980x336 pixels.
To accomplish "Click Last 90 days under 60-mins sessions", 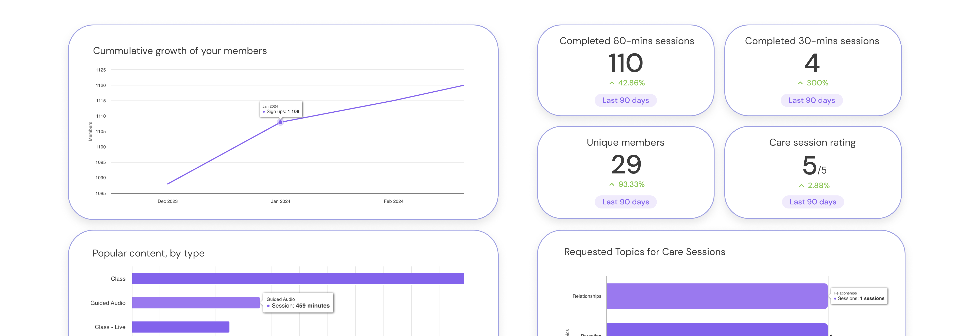I will point(625,100).
